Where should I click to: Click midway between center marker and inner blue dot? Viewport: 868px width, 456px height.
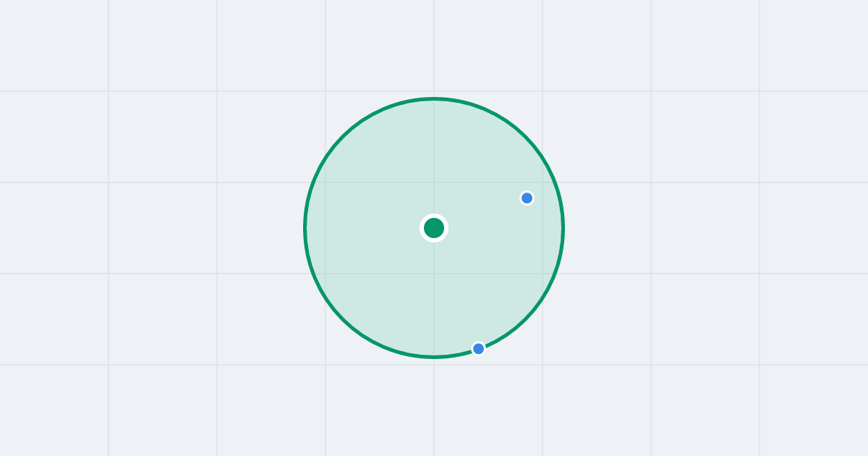point(480,213)
